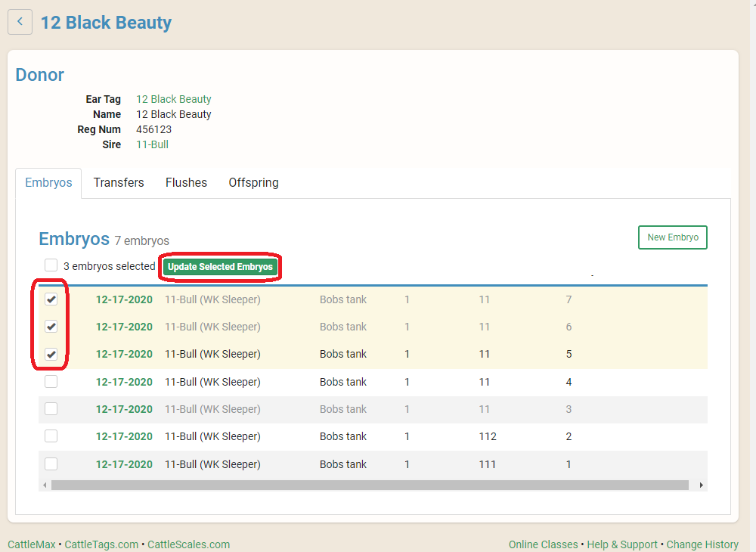Open the 12 Black Beauty ear tag link

(174, 99)
